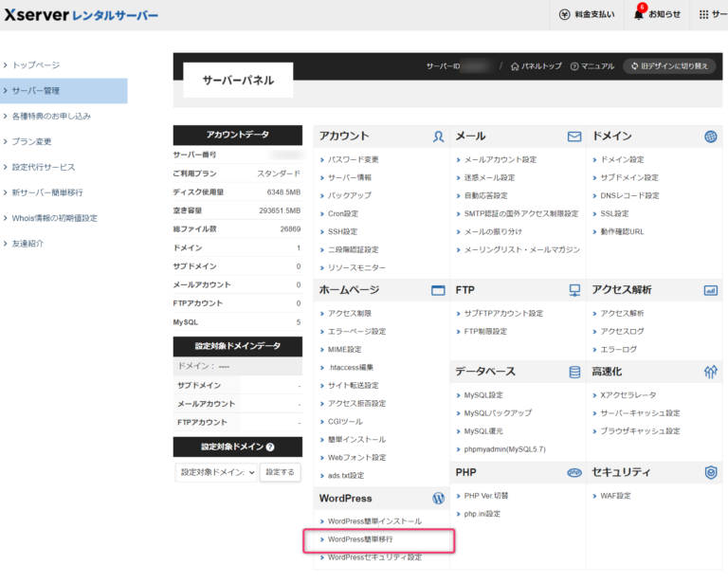Open WordPress簡単移行 link

360,539
